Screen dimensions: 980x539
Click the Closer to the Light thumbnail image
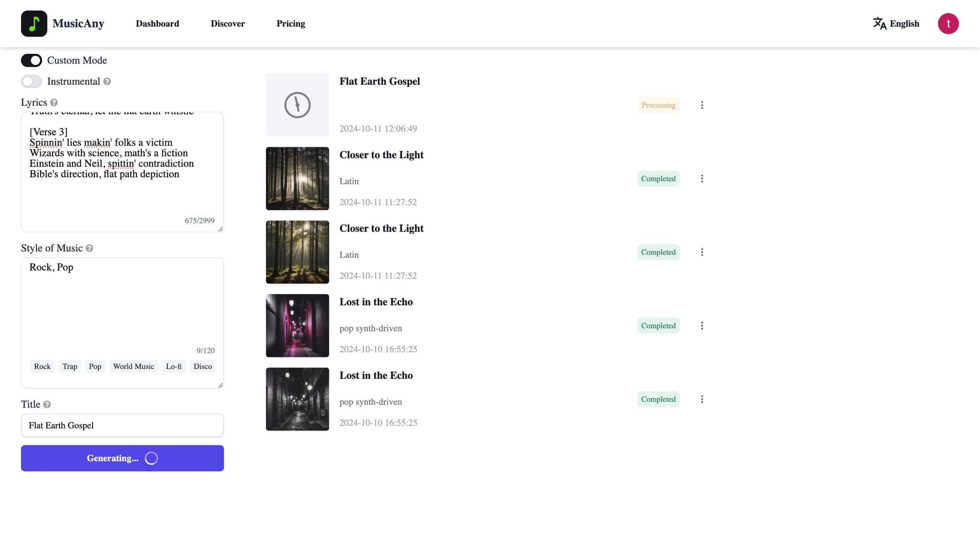298,178
